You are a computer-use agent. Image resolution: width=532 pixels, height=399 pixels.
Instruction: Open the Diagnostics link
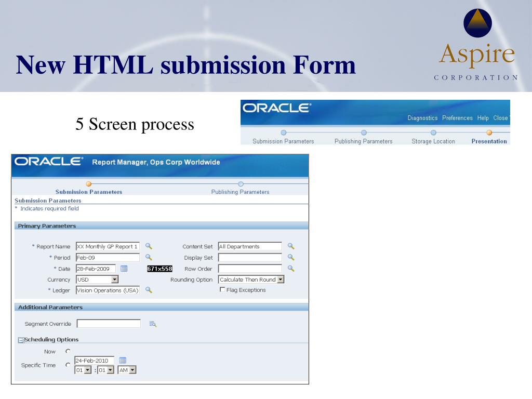click(x=422, y=118)
